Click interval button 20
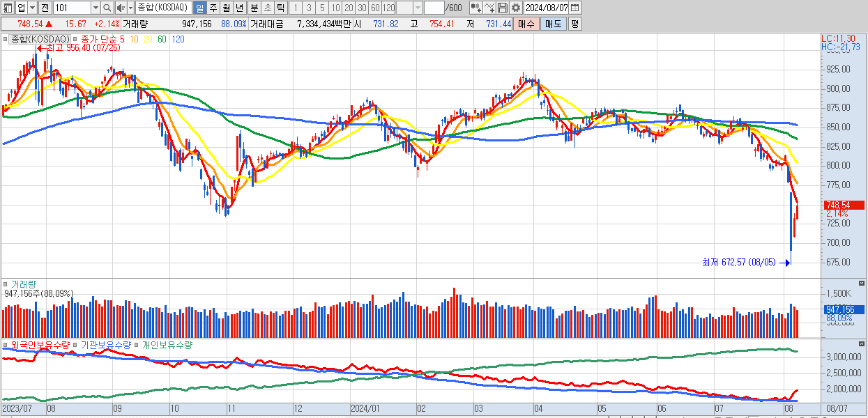This screenshot has height=418, width=868. click(349, 8)
